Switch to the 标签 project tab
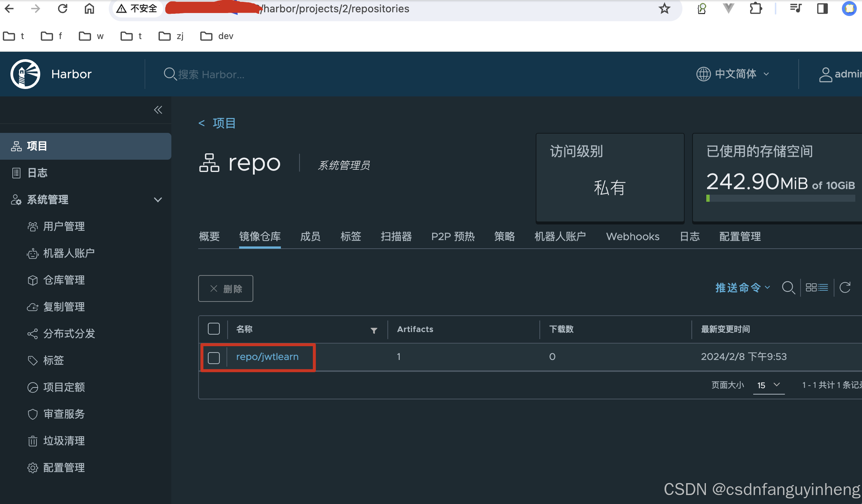This screenshot has height=504, width=862. tap(351, 236)
